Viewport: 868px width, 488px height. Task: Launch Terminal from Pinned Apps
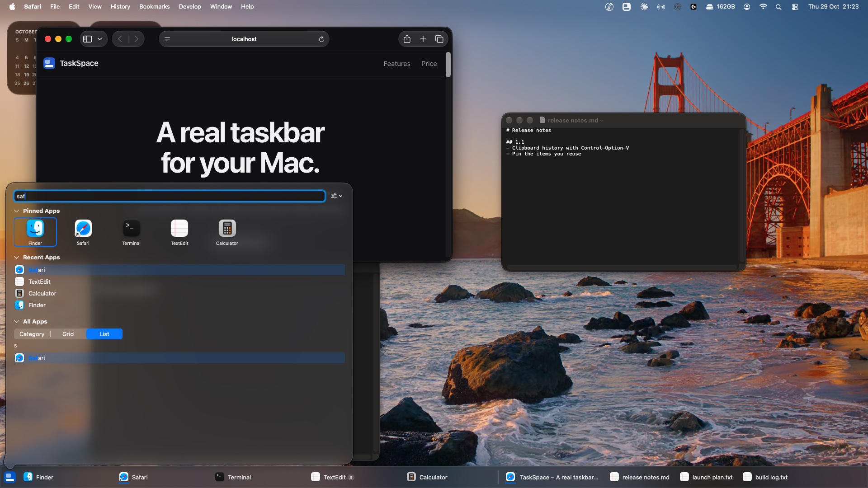131,232
